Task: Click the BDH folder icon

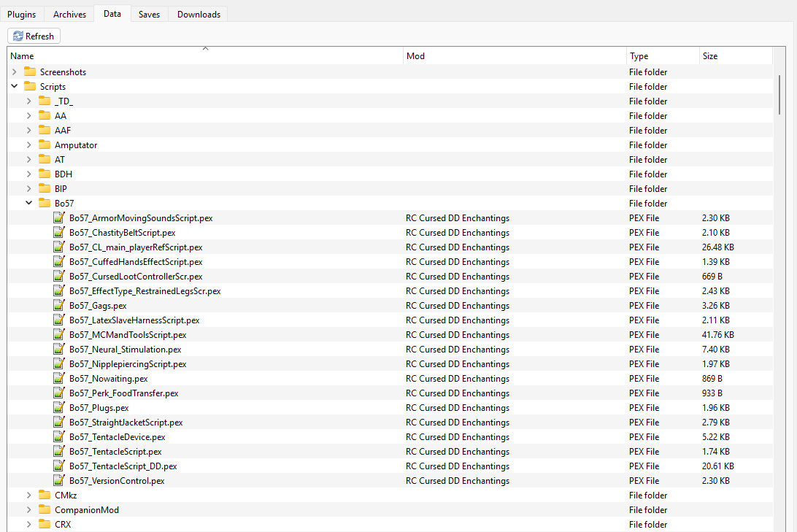Action: click(45, 174)
